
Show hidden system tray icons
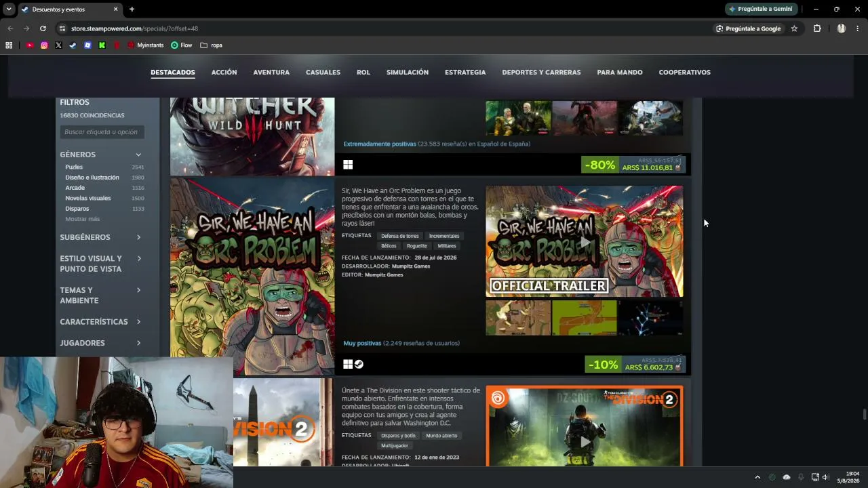(757, 477)
